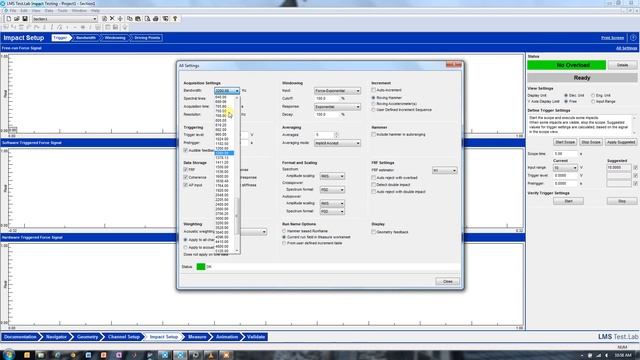This screenshot has height=360, width=640.
Task: Click the Details button next to No Overload
Action: point(622,65)
